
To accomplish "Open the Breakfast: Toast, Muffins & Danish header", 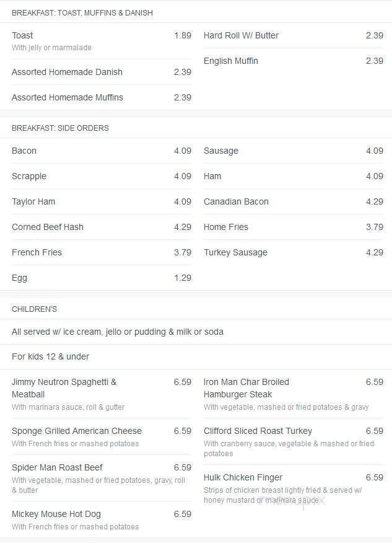I will pyautogui.click(x=82, y=13).
